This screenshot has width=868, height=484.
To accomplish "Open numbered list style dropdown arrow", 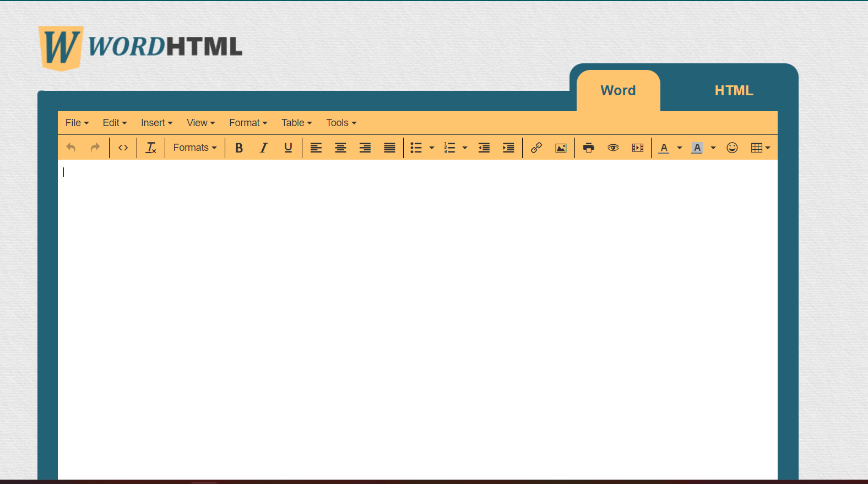I will 465,148.
